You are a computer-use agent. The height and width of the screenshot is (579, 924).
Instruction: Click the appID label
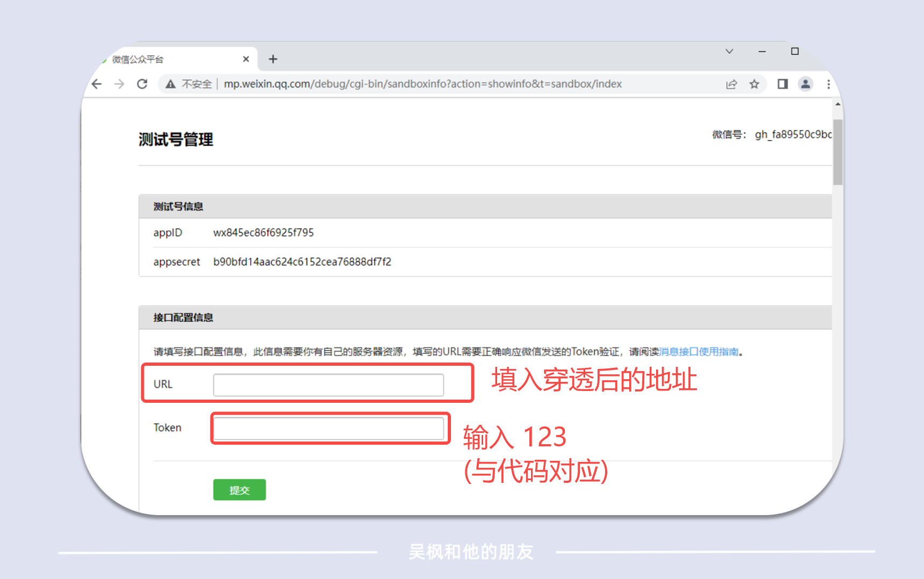168,233
